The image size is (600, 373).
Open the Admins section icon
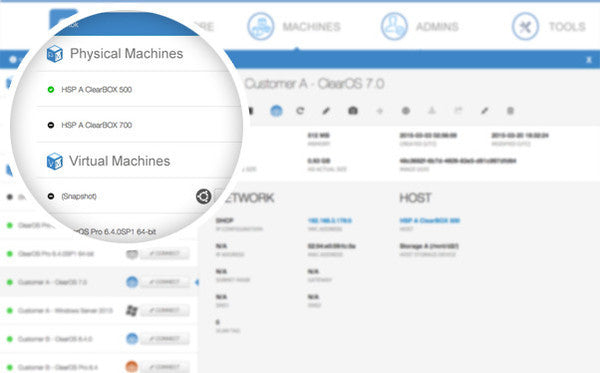[x=394, y=26]
